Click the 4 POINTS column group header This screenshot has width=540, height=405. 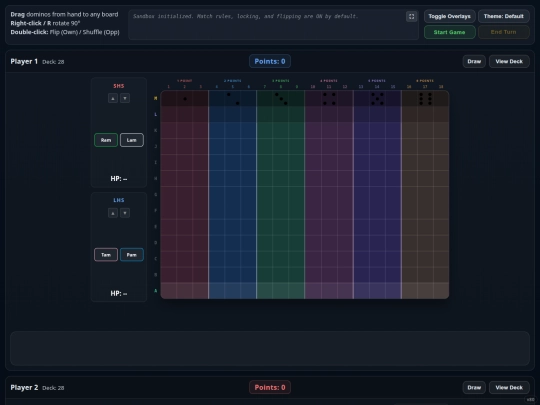click(x=329, y=81)
